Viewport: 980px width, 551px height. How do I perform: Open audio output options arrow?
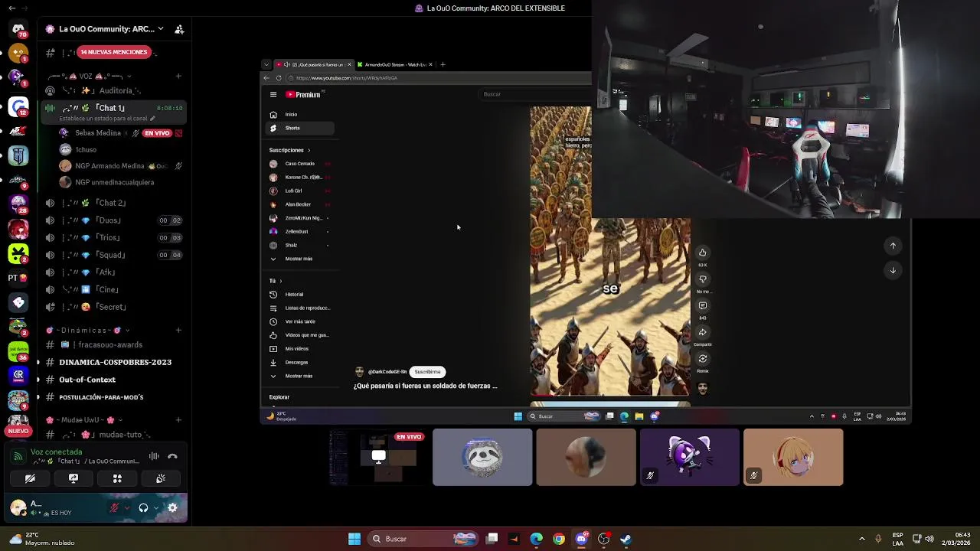(x=156, y=507)
